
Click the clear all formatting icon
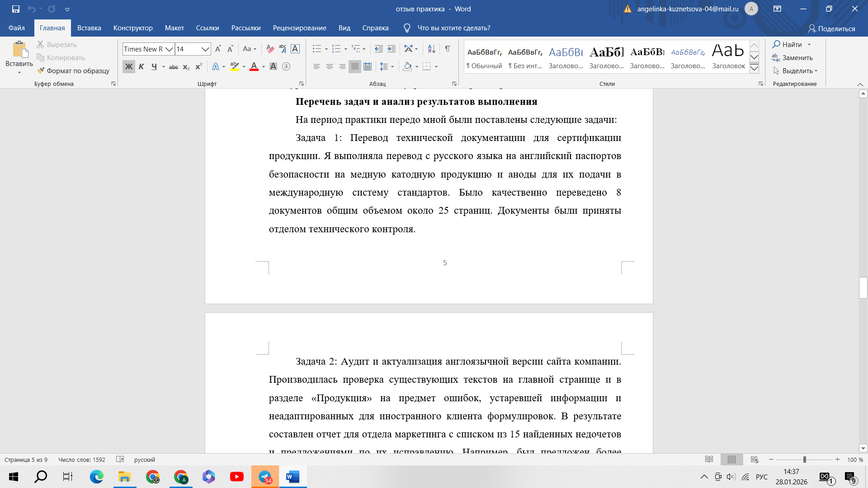click(270, 49)
